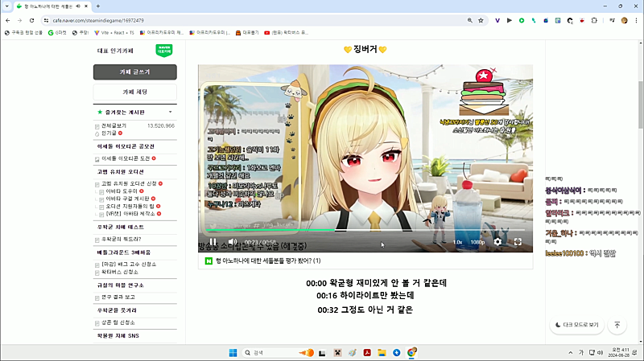
Task: Open the Windows Start menu
Action: [234, 352]
